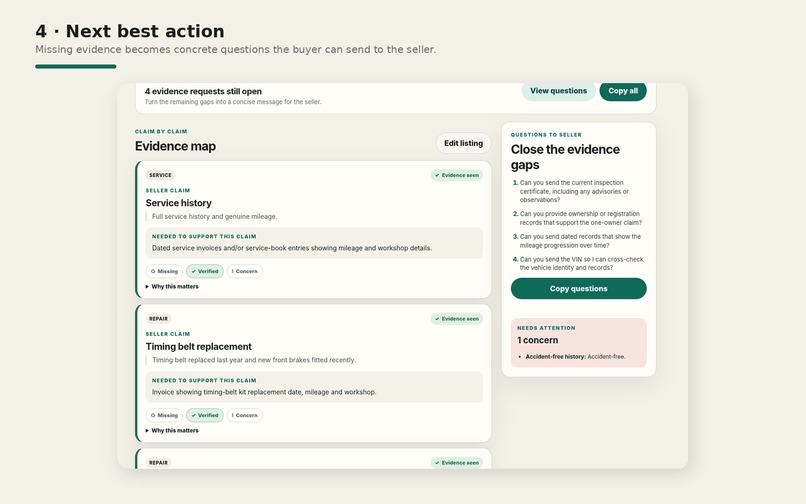The width and height of the screenshot is (806, 504).
Task: Flag Concern on Timing belt replacement
Action: pyautogui.click(x=245, y=415)
